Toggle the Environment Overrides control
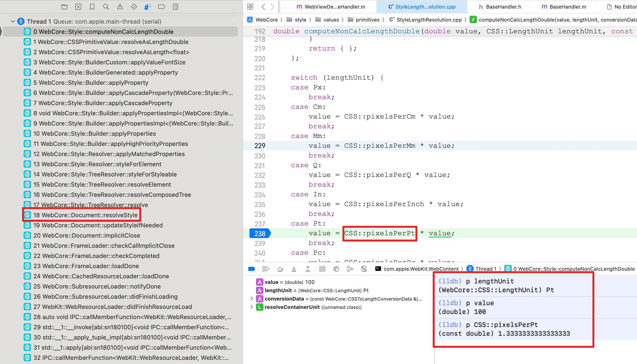Image resolution: width=637 pixels, height=364 pixels. pos(364,269)
